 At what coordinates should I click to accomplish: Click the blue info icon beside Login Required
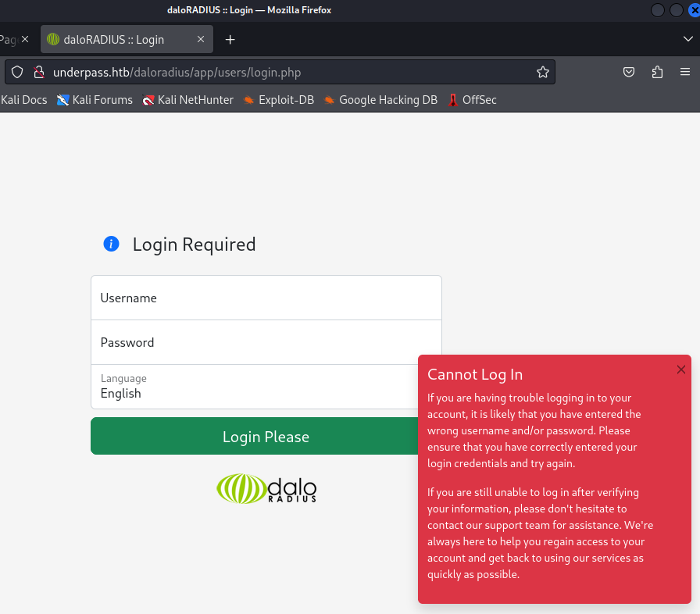(x=111, y=245)
